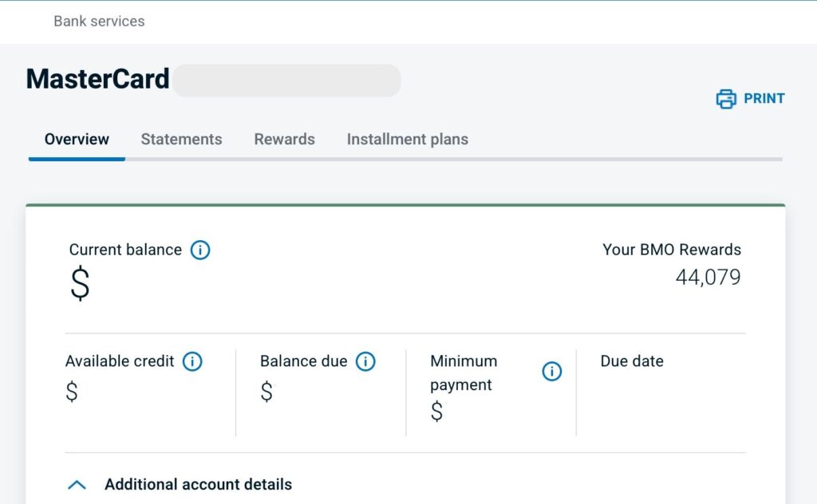Click the Bank services link
The height and width of the screenshot is (504, 817).
(99, 22)
